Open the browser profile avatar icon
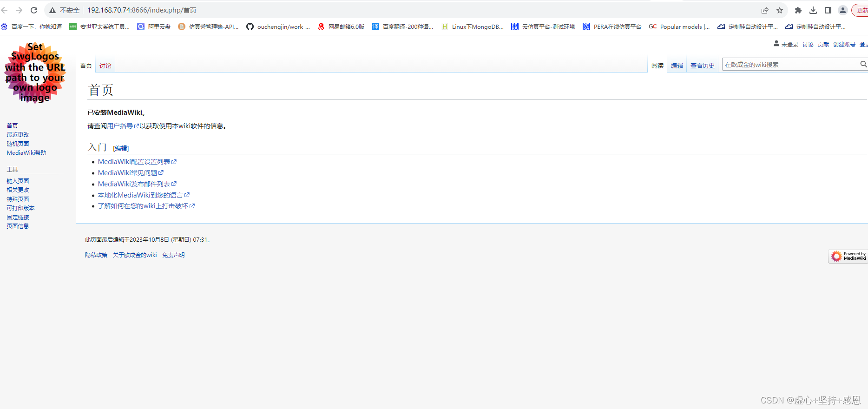Image resolution: width=868 pixels, height=409 pixels. pos(843,10)
